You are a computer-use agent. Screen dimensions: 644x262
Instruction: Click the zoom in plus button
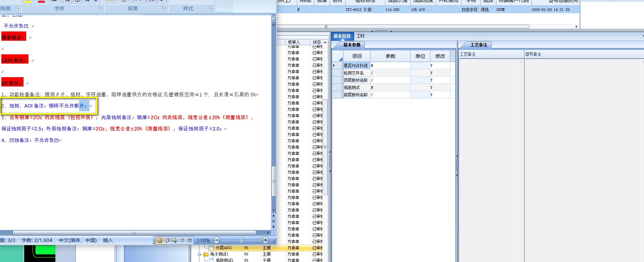[265, 240]
